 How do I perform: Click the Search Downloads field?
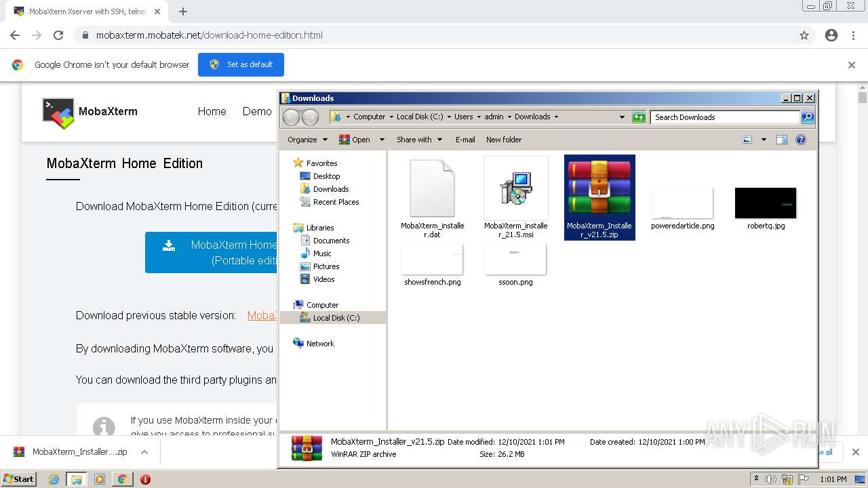[725, 117]
